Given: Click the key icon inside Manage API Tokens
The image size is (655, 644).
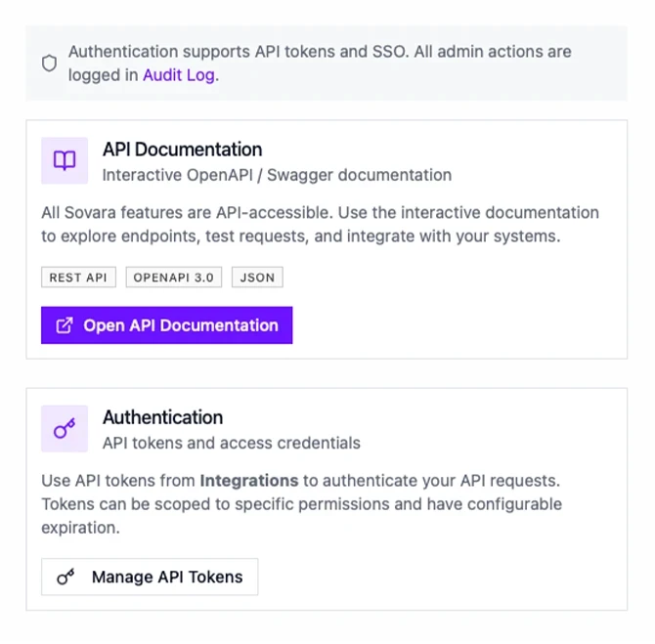Looking at the screenshot, I should click(65, 578).
